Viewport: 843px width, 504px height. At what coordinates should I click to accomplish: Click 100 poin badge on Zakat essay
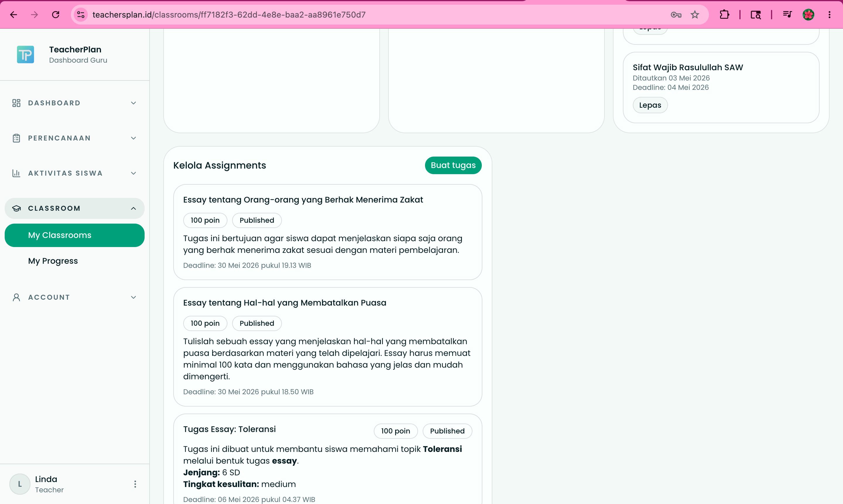click(x=205, y=220)
